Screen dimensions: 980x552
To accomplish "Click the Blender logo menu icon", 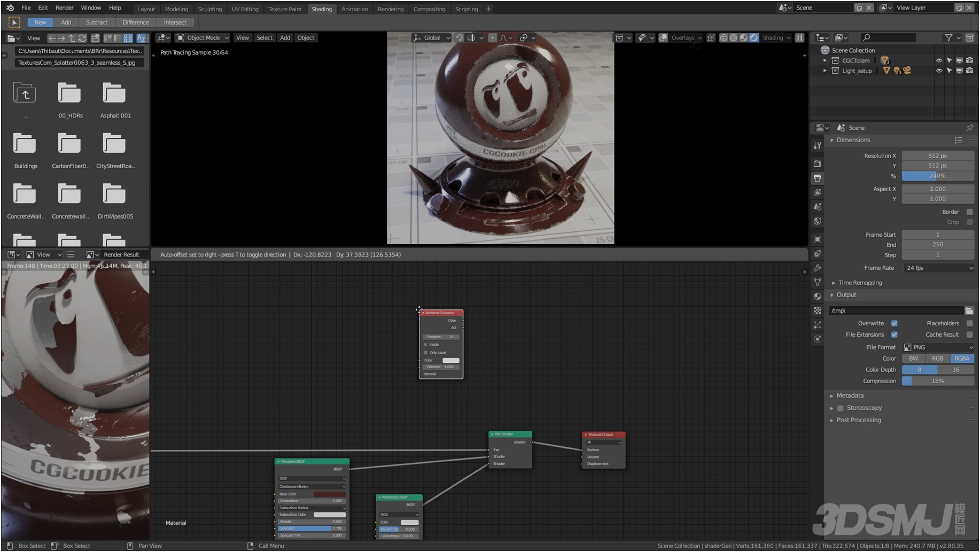I will [10, 8].
